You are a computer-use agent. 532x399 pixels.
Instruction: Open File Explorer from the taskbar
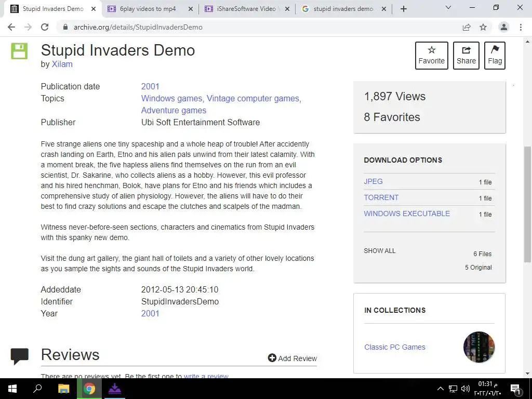click(x=64, y=389)
